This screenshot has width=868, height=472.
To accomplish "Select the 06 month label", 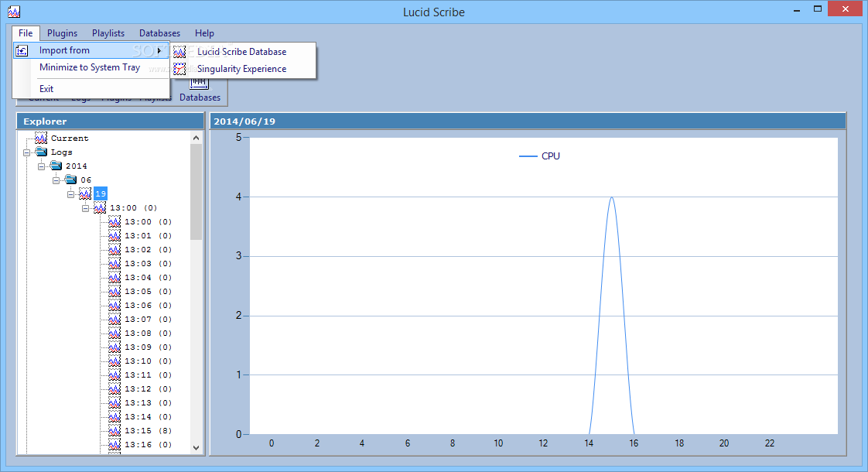I will (x=86, y=180).
